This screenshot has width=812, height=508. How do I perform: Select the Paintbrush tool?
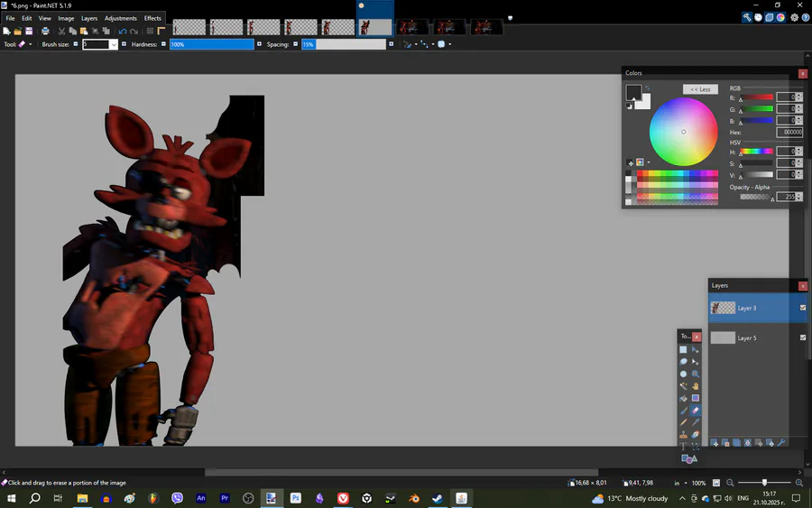[683, 411]
